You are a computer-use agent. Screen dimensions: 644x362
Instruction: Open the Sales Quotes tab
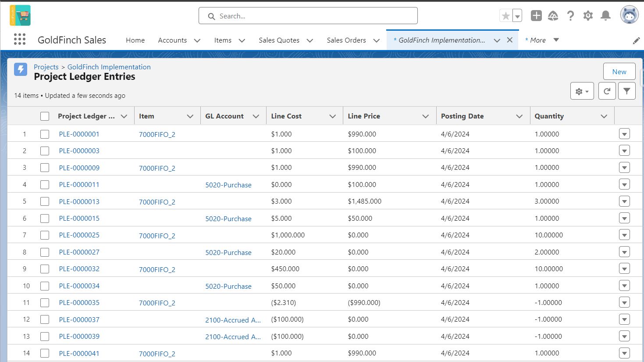pyautogui.click(x=279, y=40)
